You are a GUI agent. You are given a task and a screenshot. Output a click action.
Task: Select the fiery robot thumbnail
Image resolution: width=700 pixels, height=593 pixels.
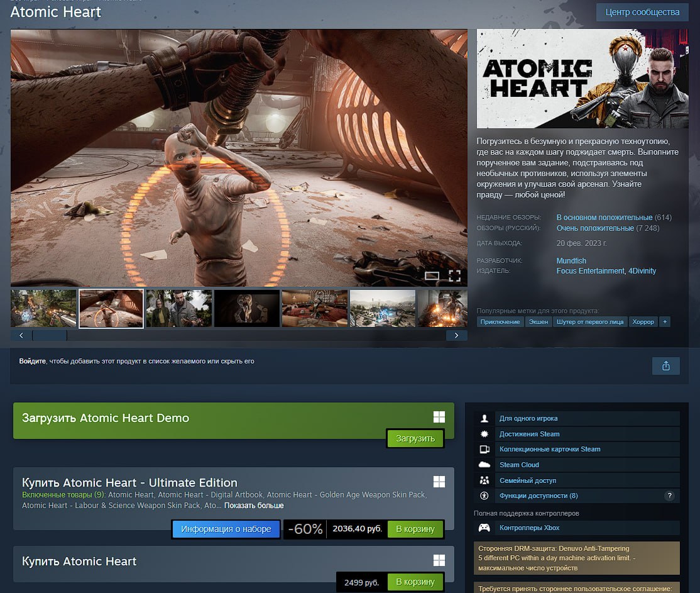click(x=442, y=308)
